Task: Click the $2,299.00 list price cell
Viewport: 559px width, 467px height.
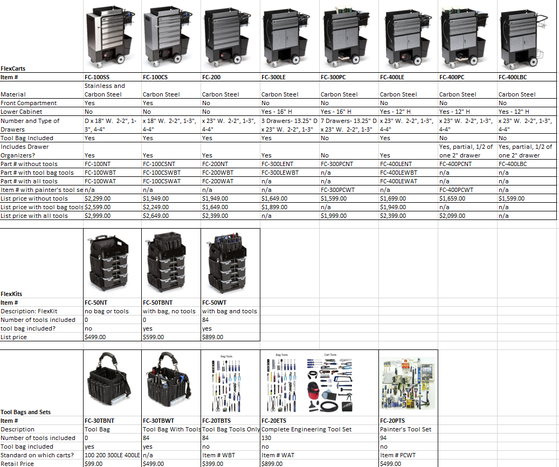Action: pyautogui.click(x=112, y=199)
